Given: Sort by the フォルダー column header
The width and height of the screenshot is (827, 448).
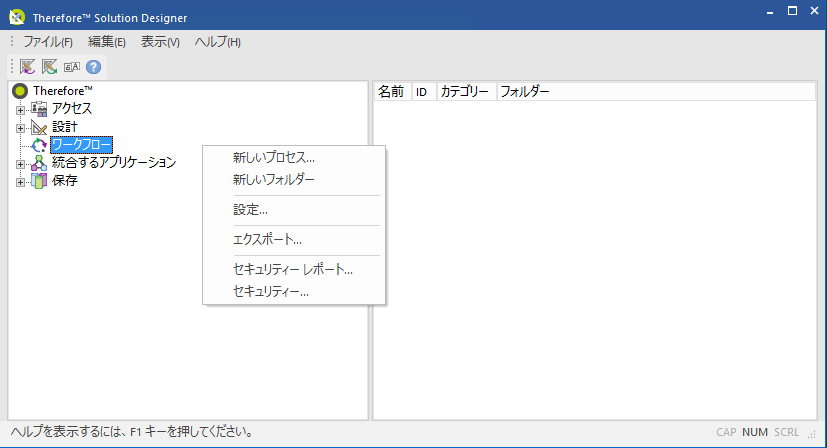Looking at the screenshot, I should 656,92.
